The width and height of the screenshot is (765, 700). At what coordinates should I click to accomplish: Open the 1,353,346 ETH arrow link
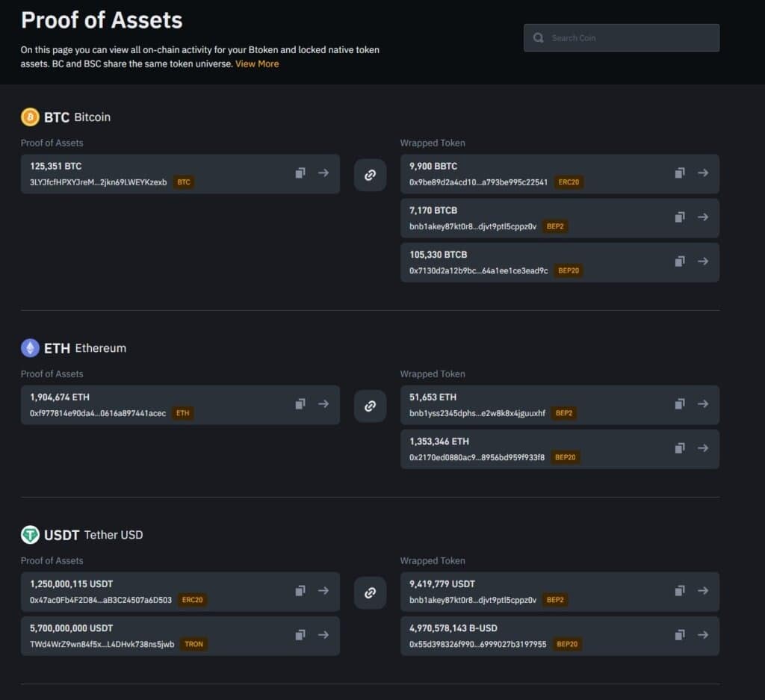pyautogui.click(x=702, y=447)
